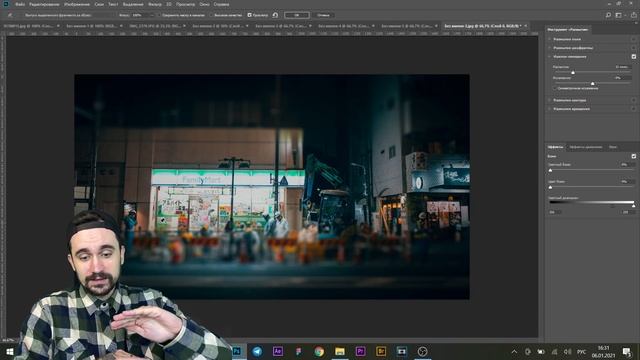Close the active Без имени-1.psd document tab
Viewport: 640px width, 360px height.
point(526,26)
